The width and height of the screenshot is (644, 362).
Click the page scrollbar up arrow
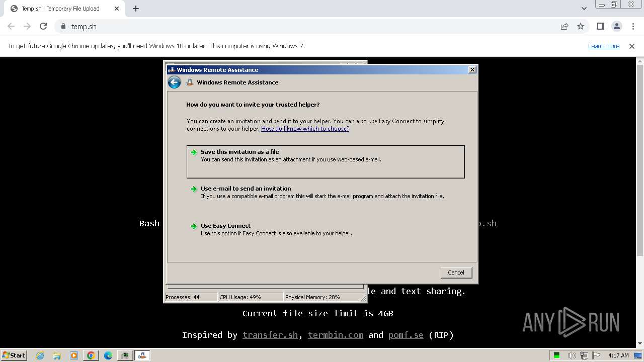[x=639, y=61]
